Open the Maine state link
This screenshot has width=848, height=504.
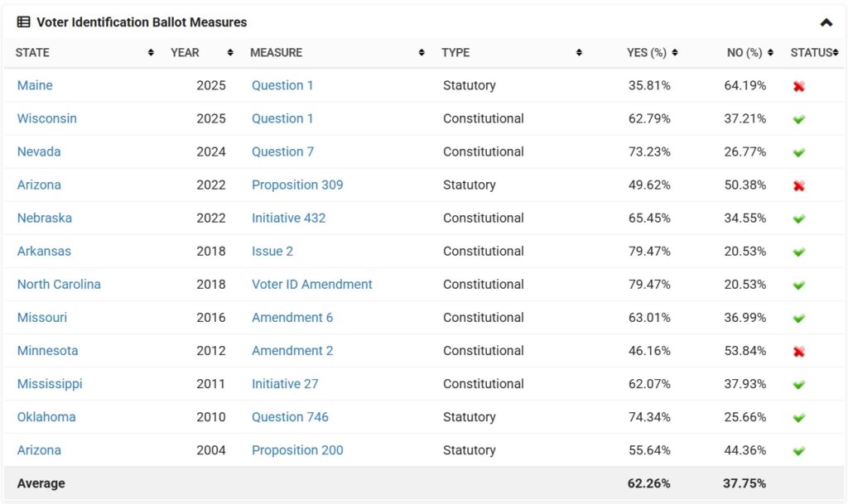35,85
